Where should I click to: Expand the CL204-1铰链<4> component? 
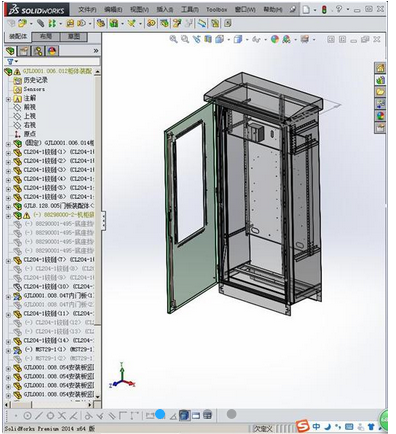click(8, 179)
